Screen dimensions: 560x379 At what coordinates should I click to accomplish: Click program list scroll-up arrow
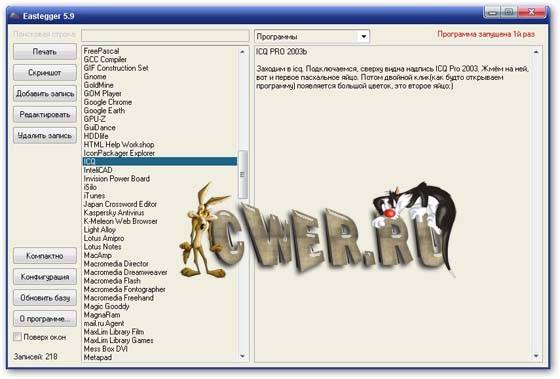point(243,52)
